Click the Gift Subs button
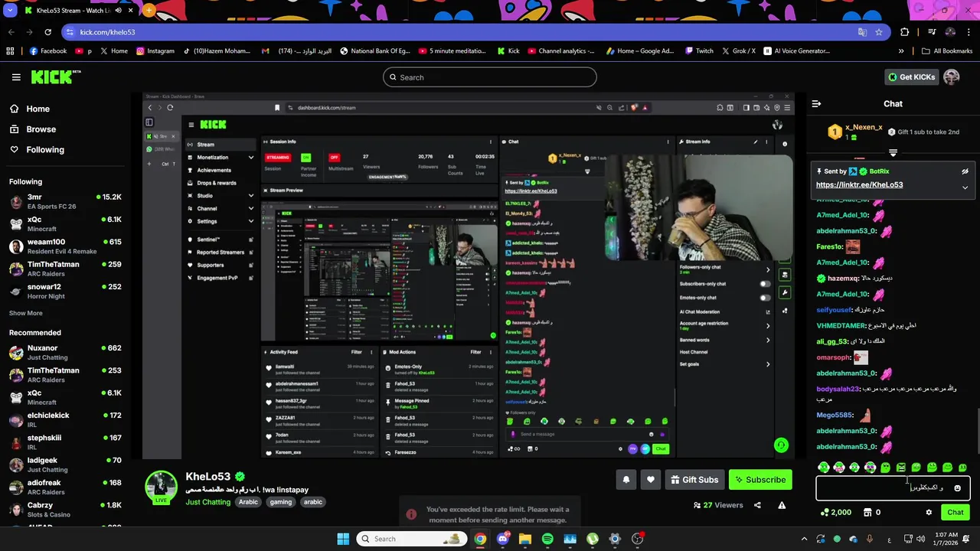Screen dimensions: 980x551 pos(694,480)
